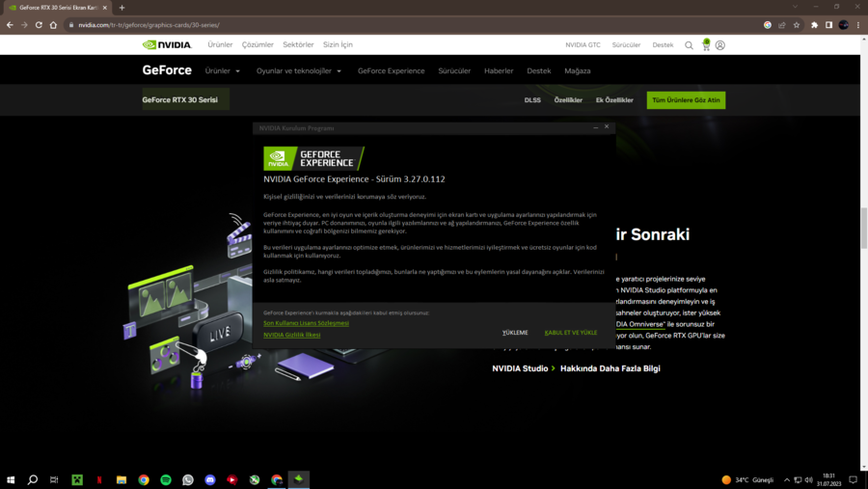
Task: Click the GeForce brand title
Action: point(167,70)
